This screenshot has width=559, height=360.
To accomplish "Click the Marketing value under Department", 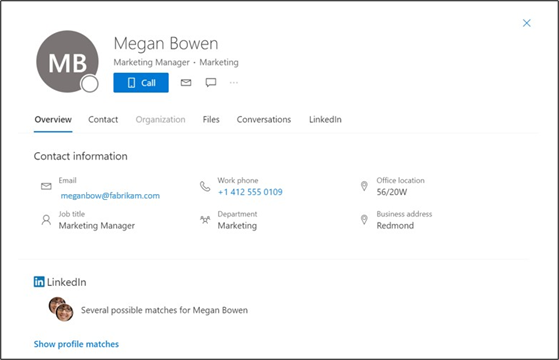I will tap(237, 226).
